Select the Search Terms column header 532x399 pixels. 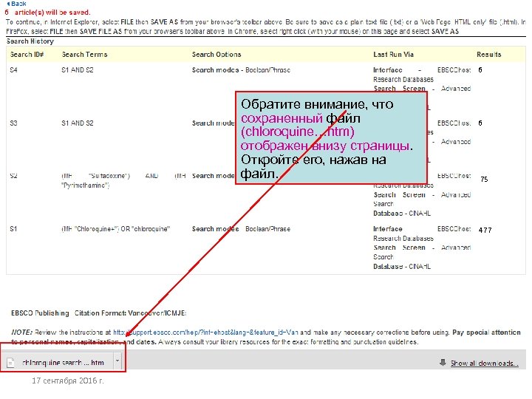point(84,54)
